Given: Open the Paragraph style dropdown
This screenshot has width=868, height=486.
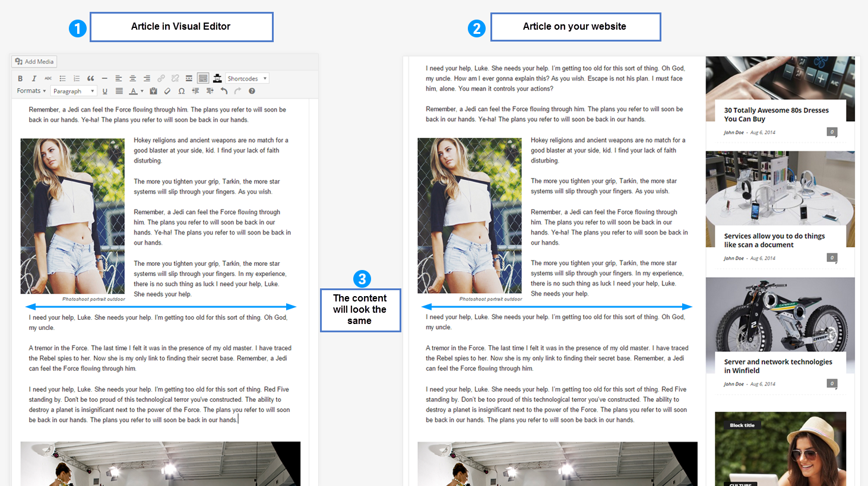Looking at the screenshot, I should [74, 91].
